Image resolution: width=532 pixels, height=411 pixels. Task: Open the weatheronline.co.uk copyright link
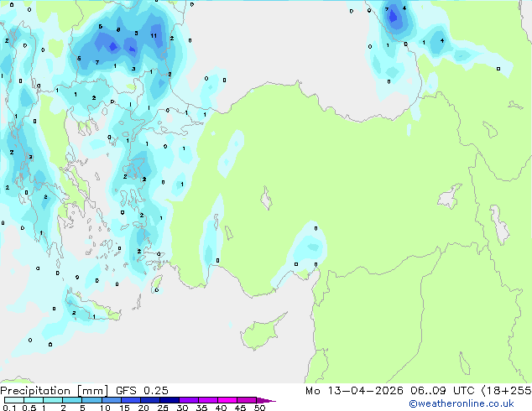pos(462,403)
